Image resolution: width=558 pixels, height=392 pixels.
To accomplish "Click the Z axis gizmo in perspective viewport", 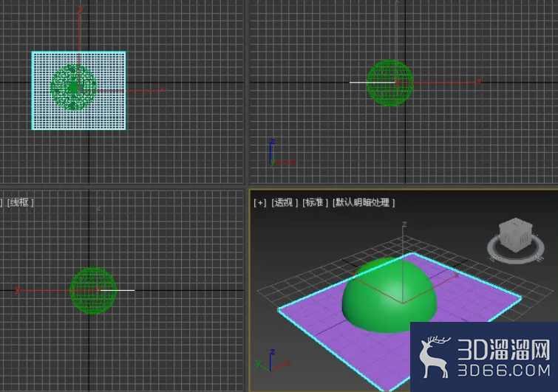I will click(x=404, y=263).
